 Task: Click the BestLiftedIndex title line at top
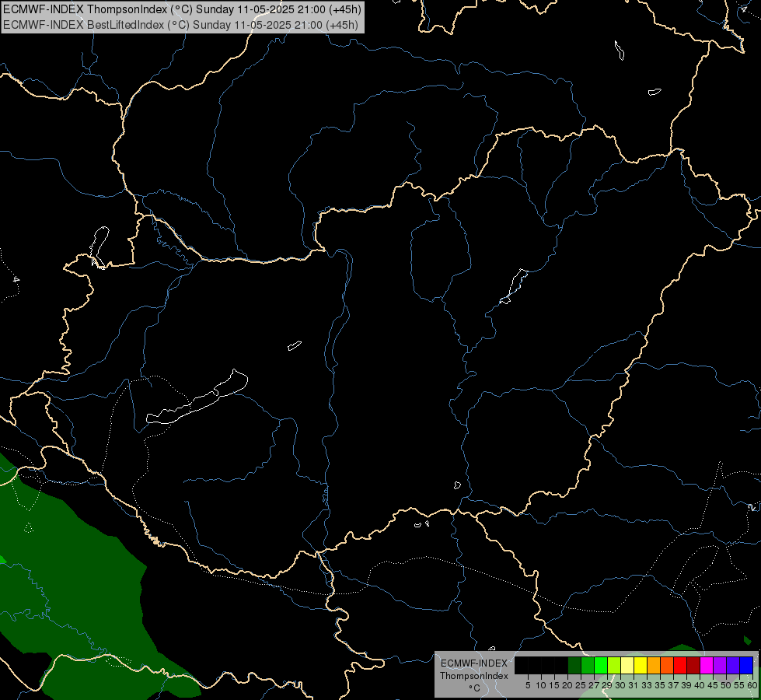(x=180, y=25)
